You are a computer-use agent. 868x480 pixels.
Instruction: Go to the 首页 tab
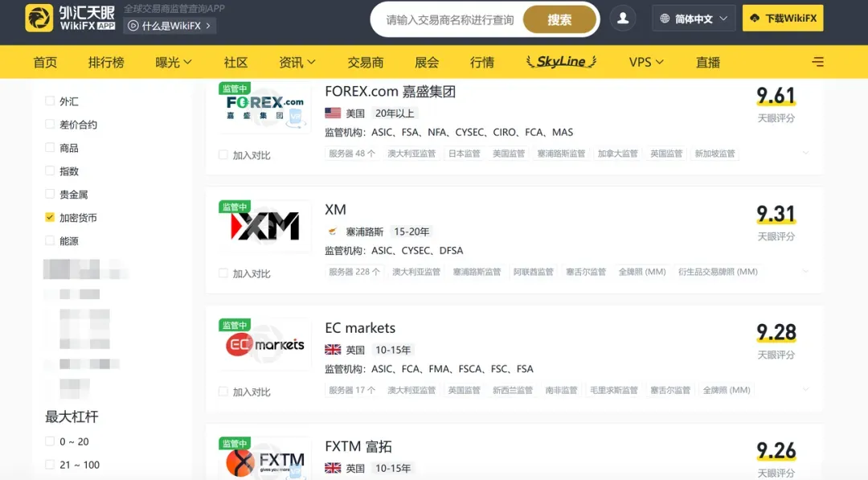click(45, 62)
